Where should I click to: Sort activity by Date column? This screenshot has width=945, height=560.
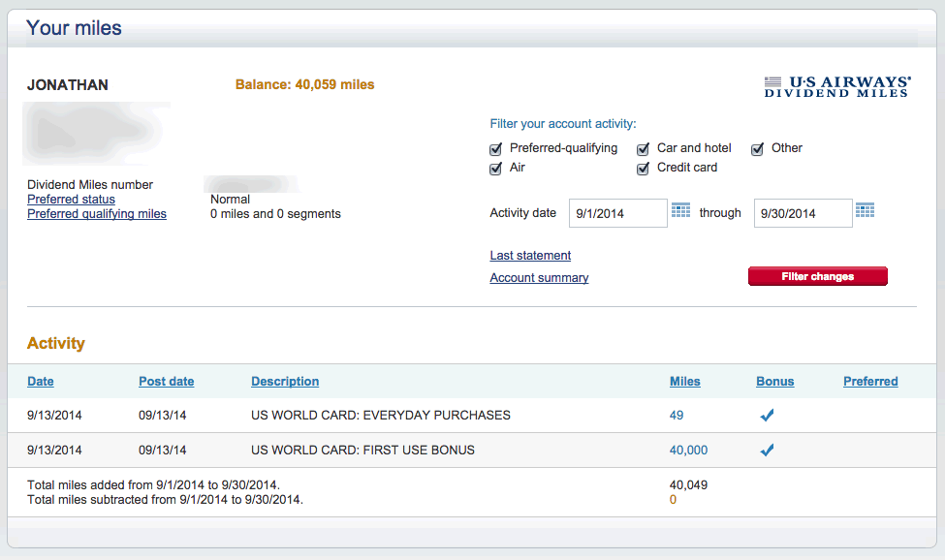(x=41, y=381)
